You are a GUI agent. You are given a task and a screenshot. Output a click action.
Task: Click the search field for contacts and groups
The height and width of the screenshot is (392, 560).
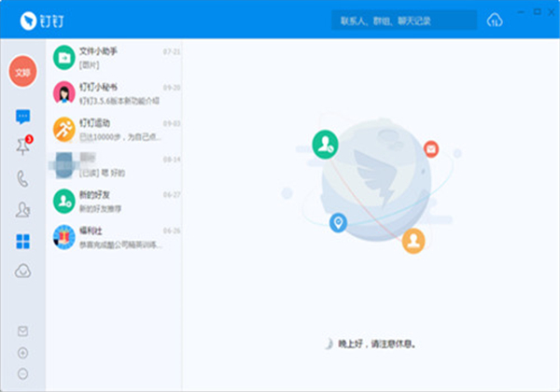[404, 21]
